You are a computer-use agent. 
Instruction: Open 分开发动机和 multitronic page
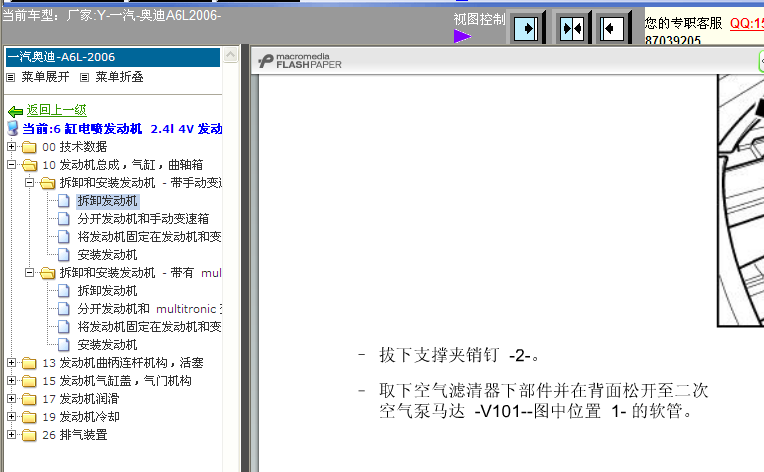[149, 309]
